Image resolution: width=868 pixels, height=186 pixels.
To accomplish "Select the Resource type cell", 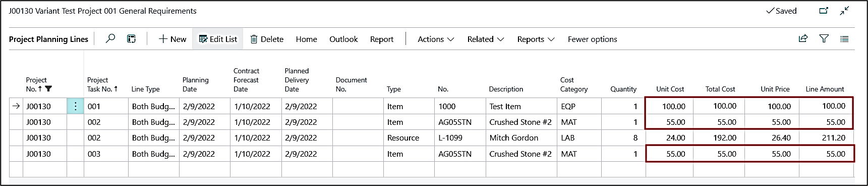I will point(409,137).
